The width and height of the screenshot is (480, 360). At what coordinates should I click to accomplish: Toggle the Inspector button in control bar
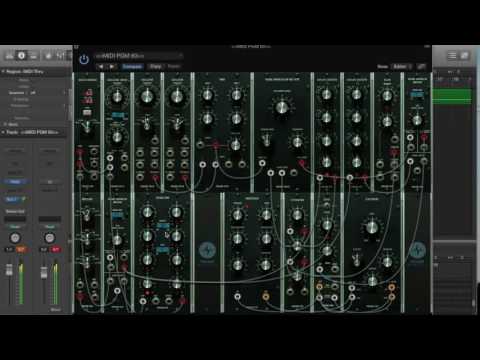(x=22, y=56)
